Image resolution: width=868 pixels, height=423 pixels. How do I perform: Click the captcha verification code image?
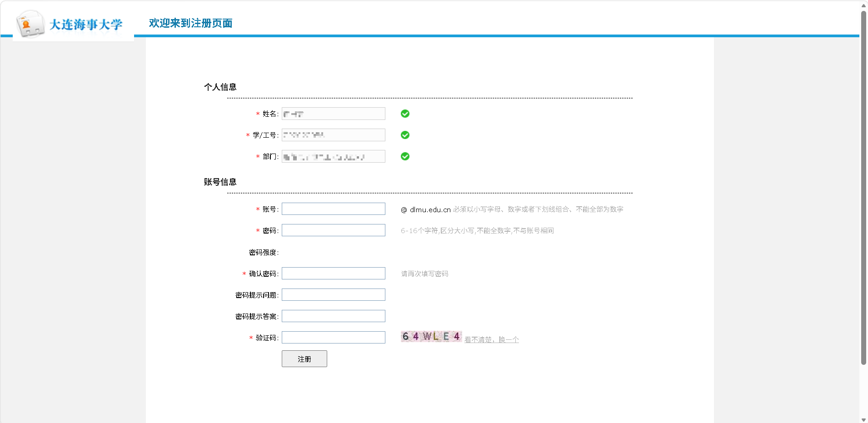(x=431, y=336)
